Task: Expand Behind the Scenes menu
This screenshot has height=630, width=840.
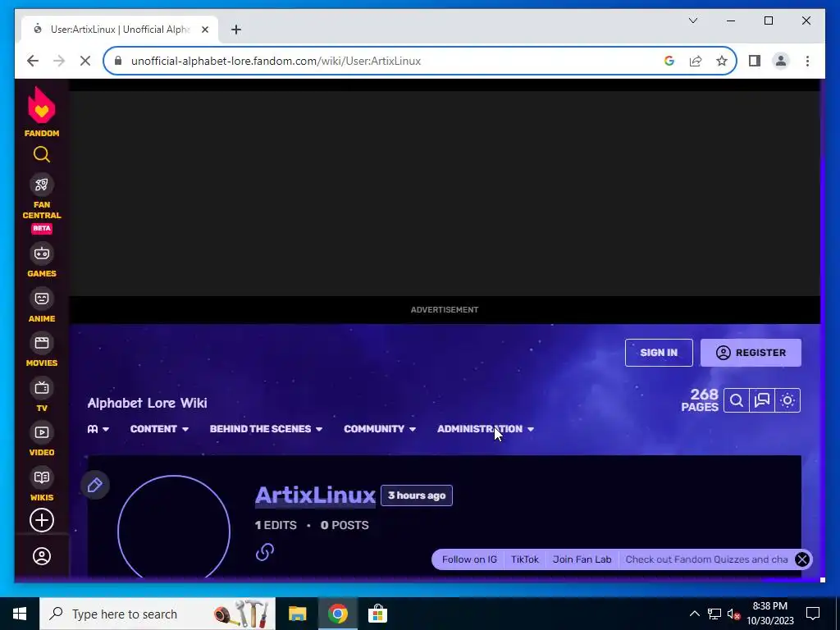Action: pyautogui.click(x=266, y=429)
